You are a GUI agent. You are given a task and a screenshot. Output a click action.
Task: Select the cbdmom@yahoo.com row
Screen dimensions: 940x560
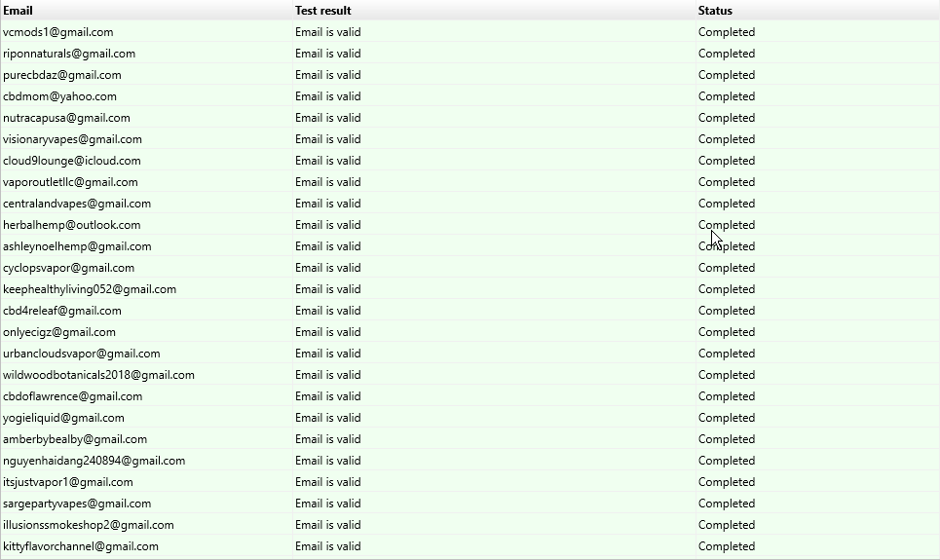(59, 96)
